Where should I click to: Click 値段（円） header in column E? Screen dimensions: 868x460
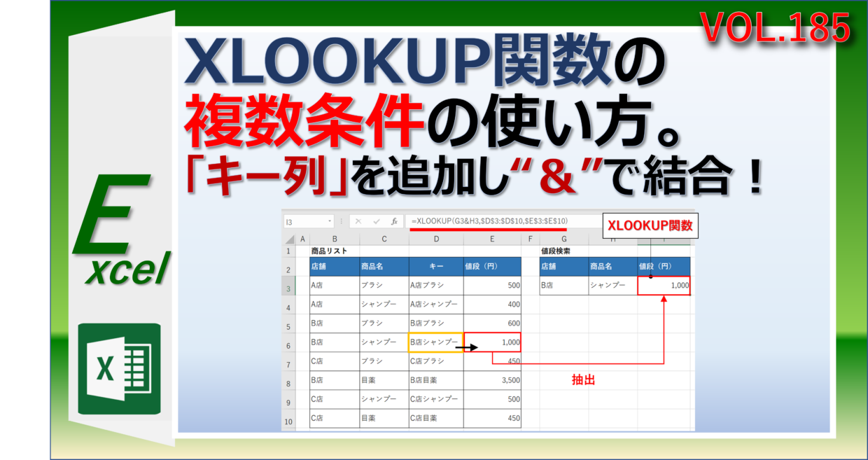[x=492, y=266]
